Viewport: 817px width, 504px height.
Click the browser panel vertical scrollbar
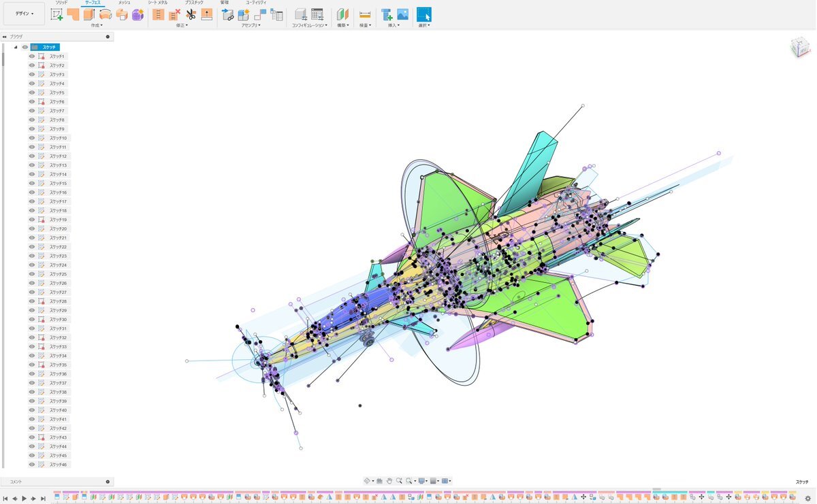pos(3,58)
